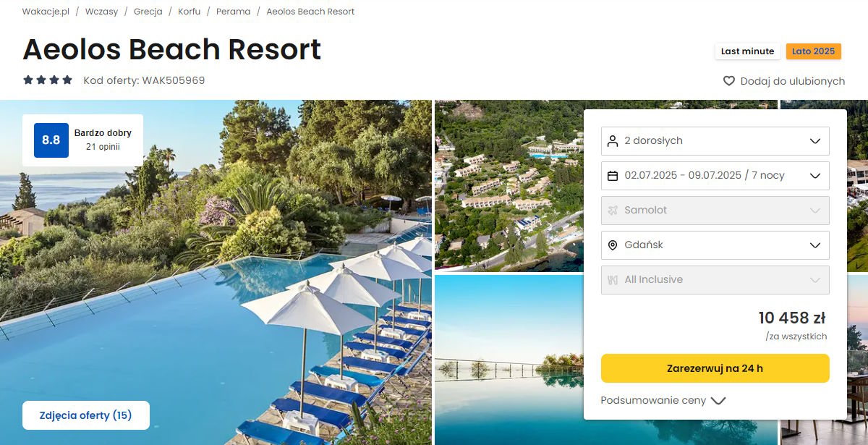Click the Last minute tag
Image resolution: width=868 pixels, height=445 pixels.
point(747,51)
